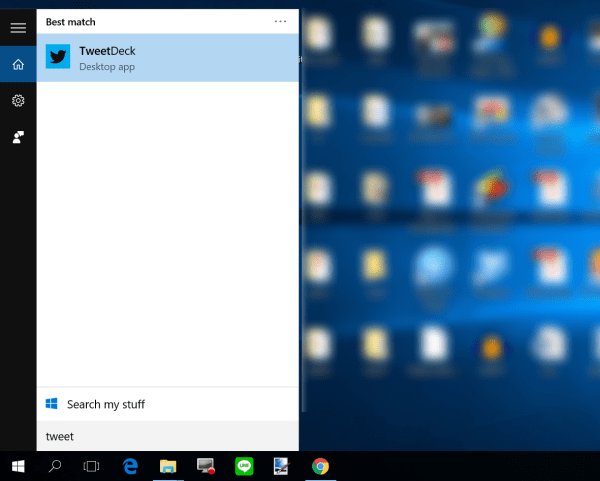
Task: Open the Windows Start button
Action: pyautogui.click(x=18, y=466)
